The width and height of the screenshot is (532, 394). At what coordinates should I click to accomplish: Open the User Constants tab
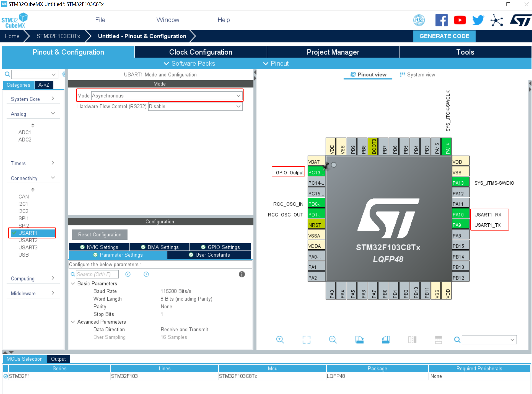point(209,255)
